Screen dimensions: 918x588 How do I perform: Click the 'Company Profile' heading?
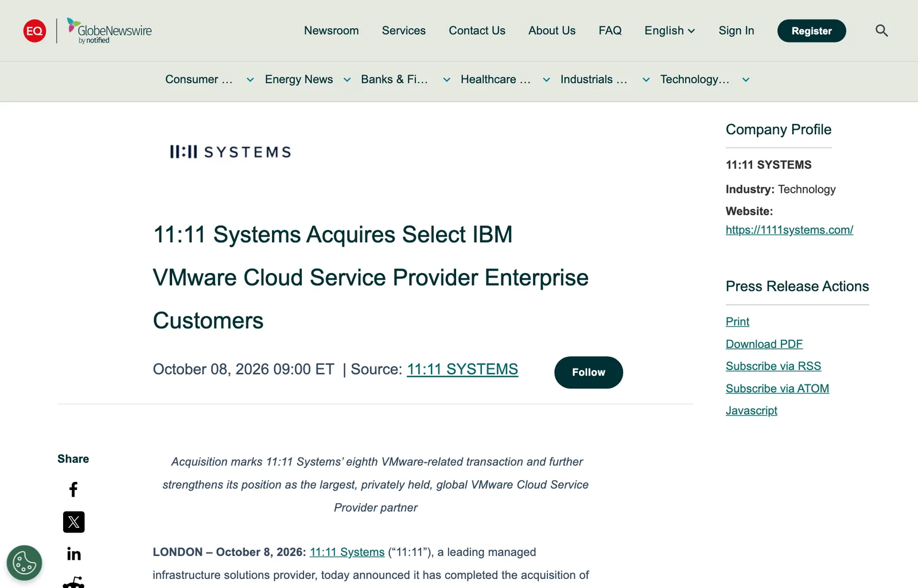point(779,130)
